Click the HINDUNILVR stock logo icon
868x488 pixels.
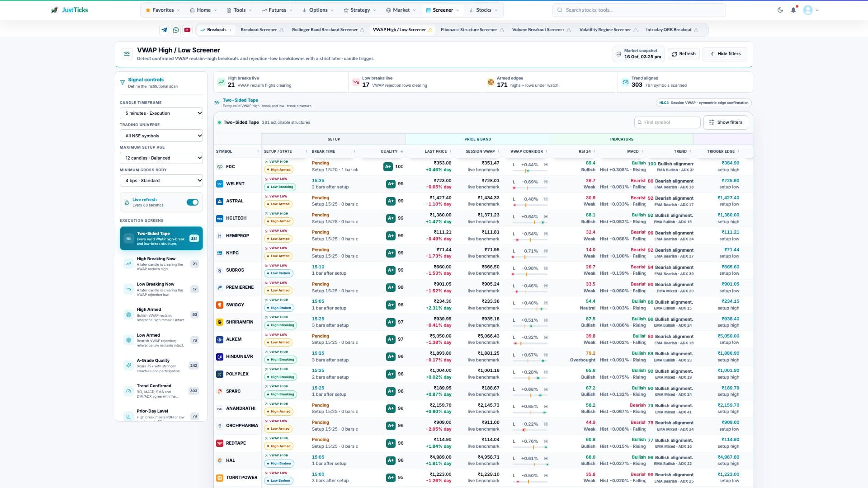click(220, 357)
